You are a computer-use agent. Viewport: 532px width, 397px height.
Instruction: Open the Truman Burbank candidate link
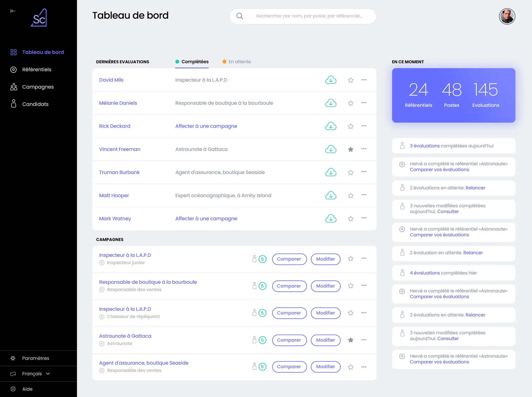119,172
